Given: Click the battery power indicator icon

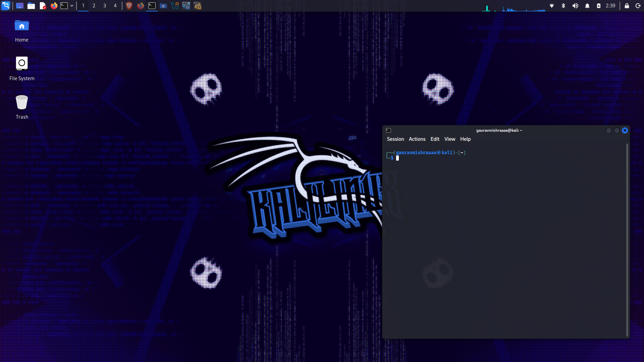Looking at the screenshot, I should pyautogui.click(x=599, y=6).
